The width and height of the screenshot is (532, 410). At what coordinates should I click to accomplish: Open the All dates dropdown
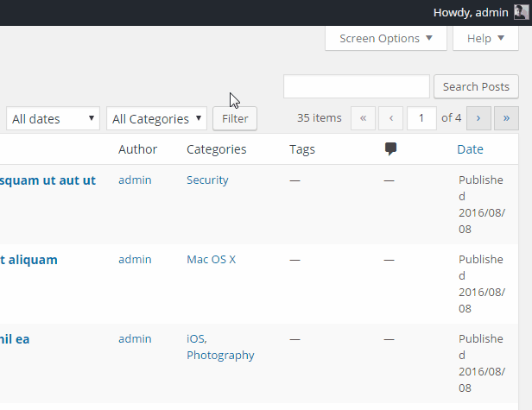53,118
